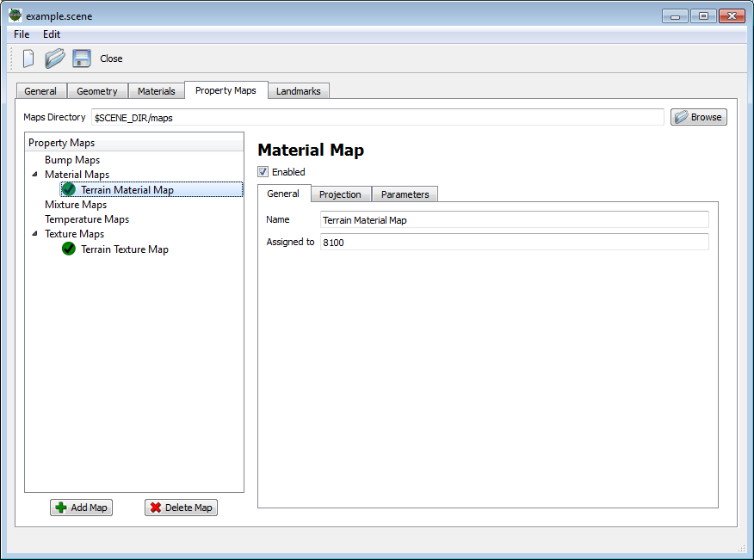Click the green check icon beside Terrain Material Map

coord(69,190)
